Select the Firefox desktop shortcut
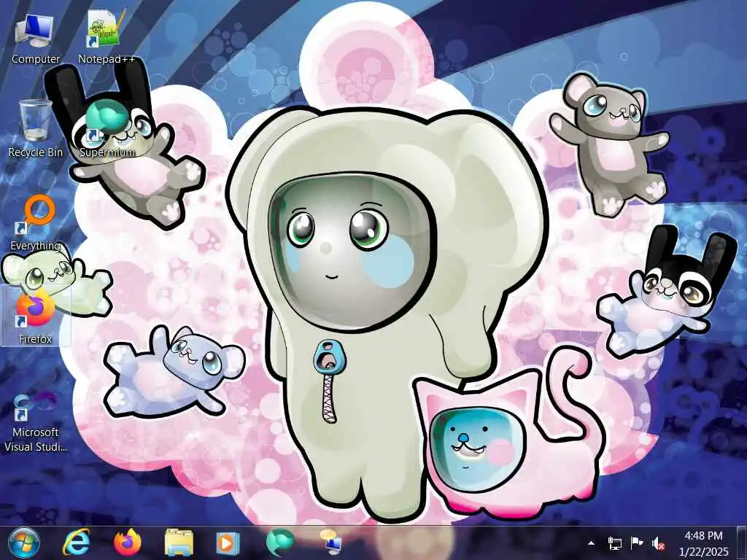Image resolution: width=747 pixels, height=560 pixels. (35, 315)
